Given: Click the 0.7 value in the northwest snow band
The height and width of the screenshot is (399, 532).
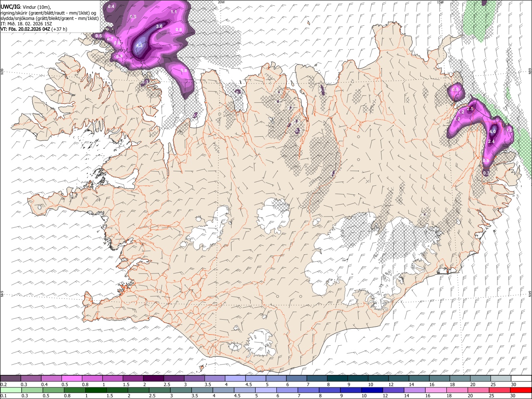Looking at the screenshot, I should click(x=110, y=39).
